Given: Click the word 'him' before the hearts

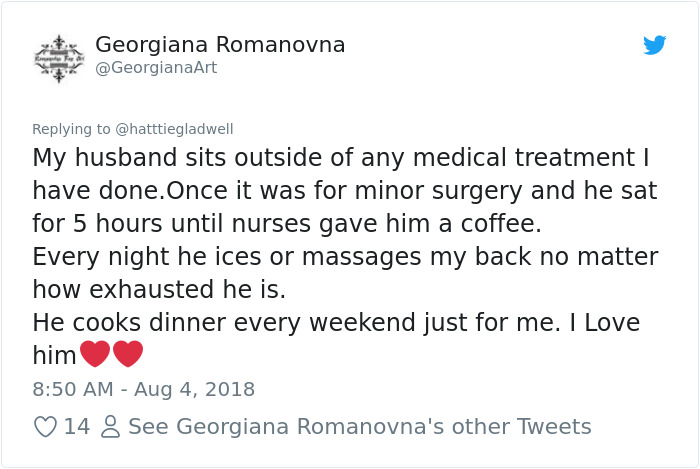Looking at the screenshot, I should (54, 355).
